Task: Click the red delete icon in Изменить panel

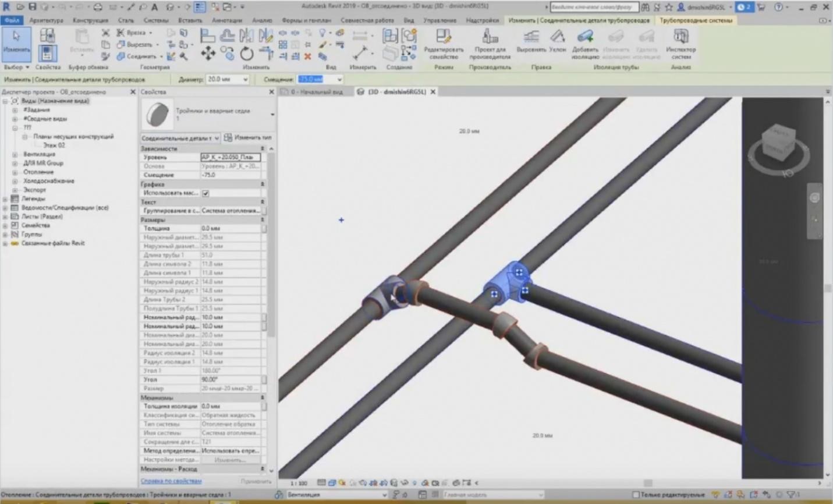Action: coord(307,56)
